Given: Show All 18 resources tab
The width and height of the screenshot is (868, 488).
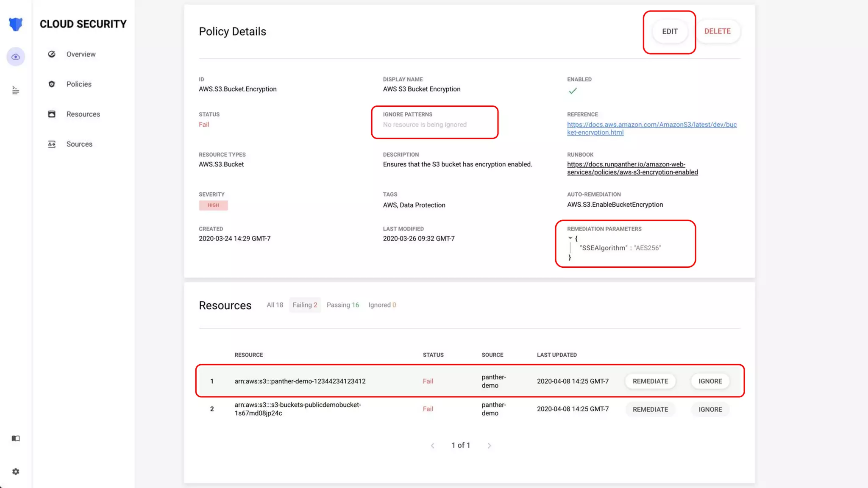Looking at the screenshot, I should click(275, 305).
